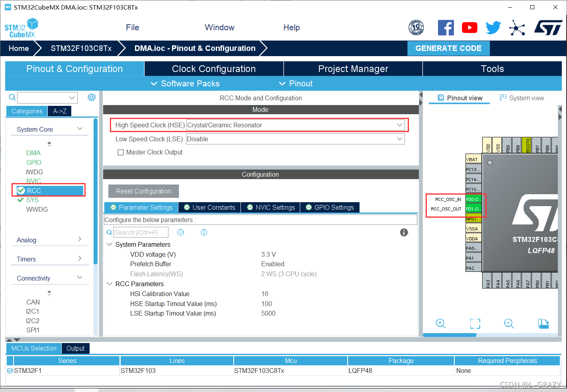Open the peripheral search combo box
The image size is (567, 392).
tap(47, 98)
